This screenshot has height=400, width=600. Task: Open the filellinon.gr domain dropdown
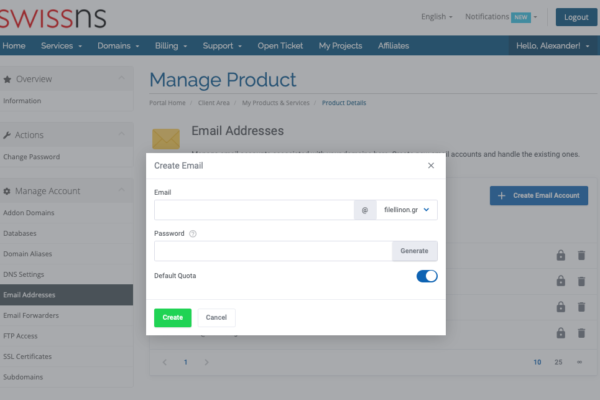pyautogui.click(x=407, y=210)
